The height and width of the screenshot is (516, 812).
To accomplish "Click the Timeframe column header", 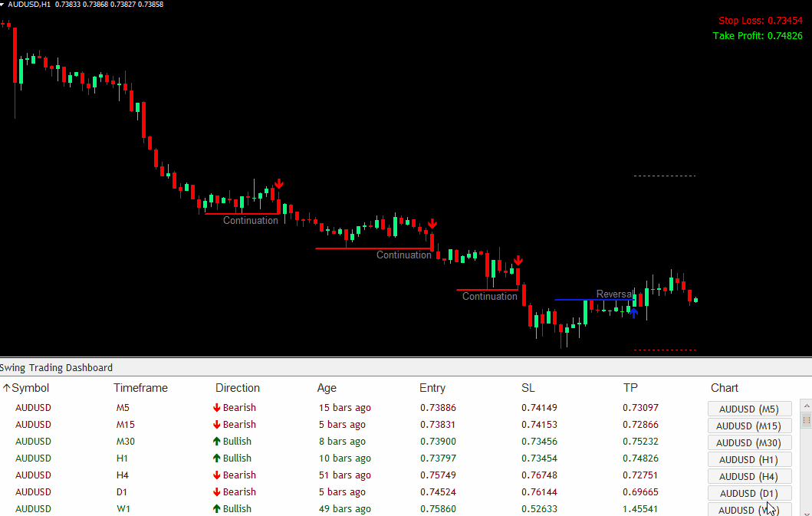I will (x=140, y=388).
